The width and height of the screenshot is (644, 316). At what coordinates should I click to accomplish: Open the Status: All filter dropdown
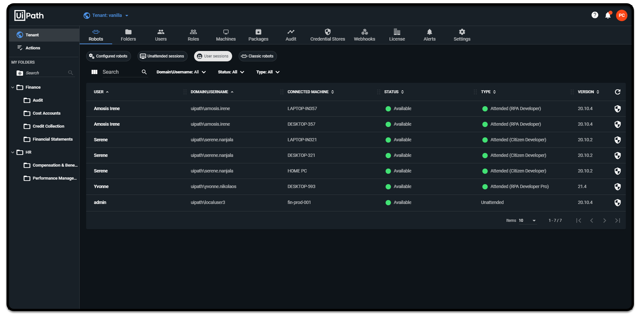231,72
